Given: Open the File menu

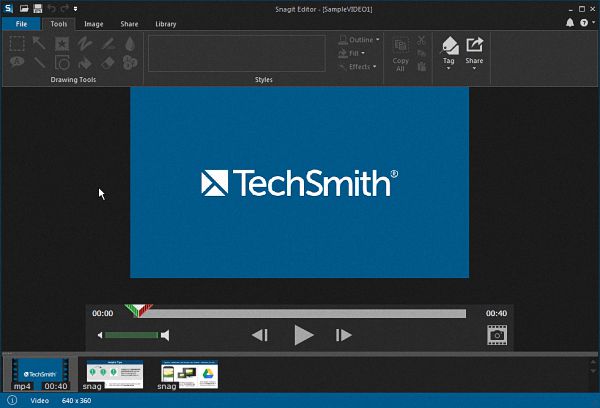Looking at the screenshot, I should [21, 23].
